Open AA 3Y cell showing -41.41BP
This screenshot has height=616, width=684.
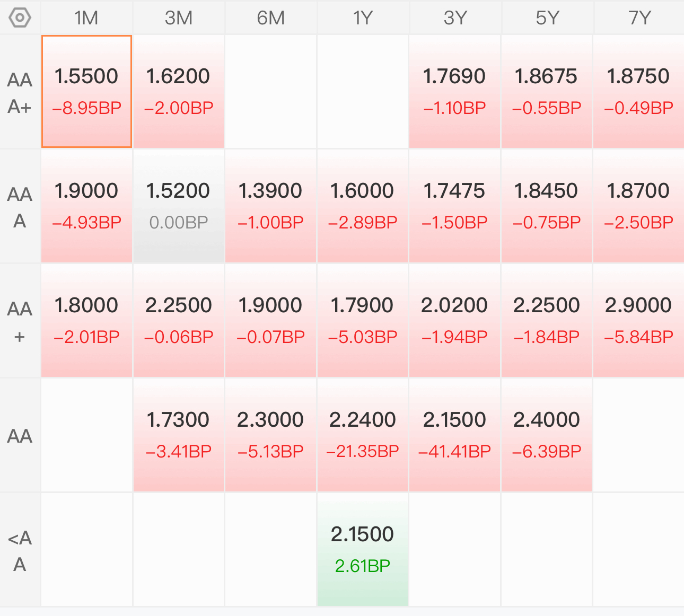point(455,435)
